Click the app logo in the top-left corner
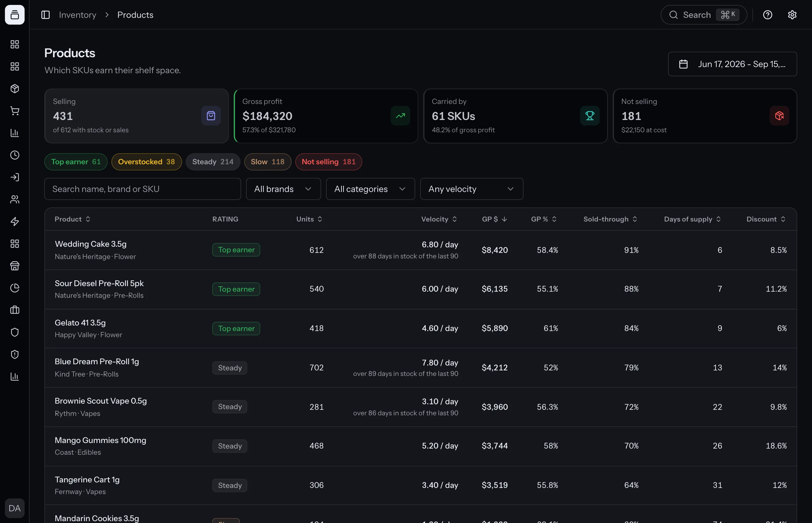Viewport: 812px width, 523px height. [x=14, y=14]
